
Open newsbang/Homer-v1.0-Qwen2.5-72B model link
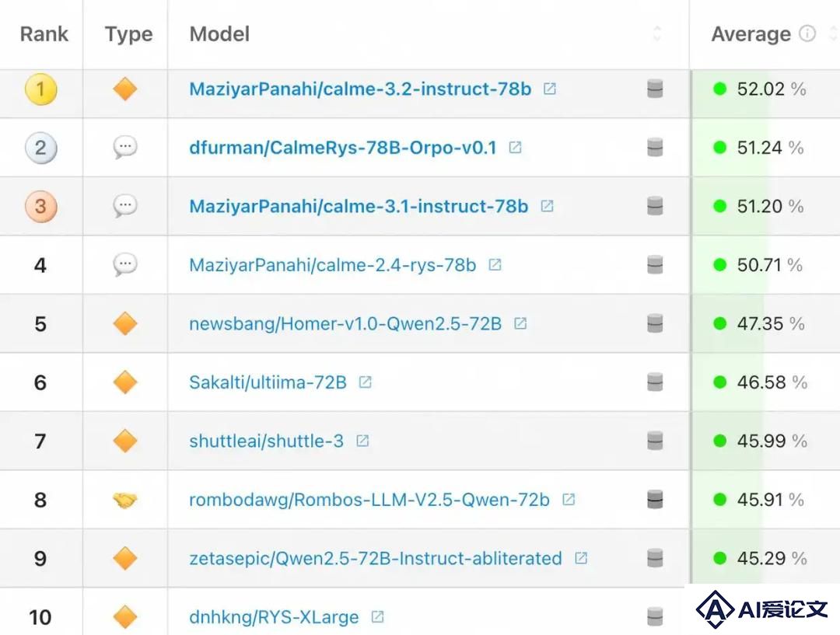[x=345, y=324]
